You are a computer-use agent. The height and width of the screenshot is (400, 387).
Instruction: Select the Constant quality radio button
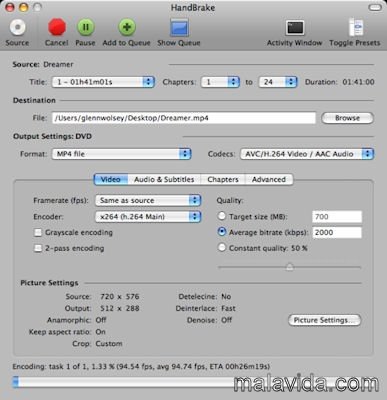coord(221,248)
